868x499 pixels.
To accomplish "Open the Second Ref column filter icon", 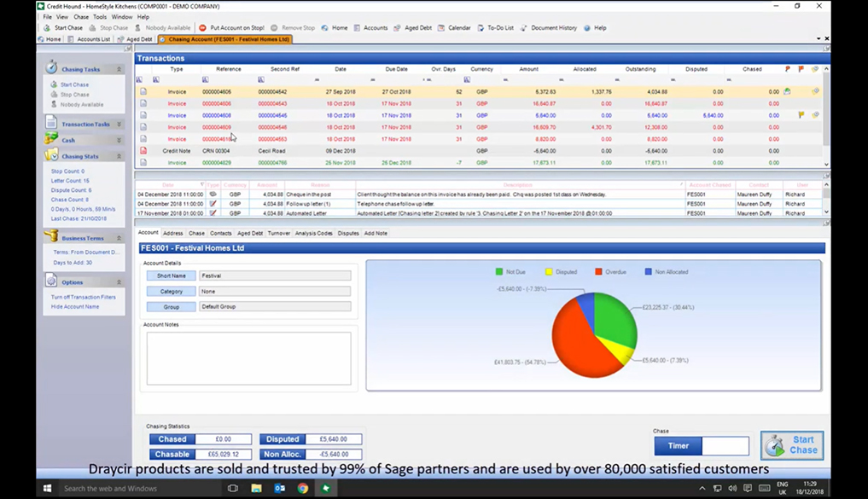I will [x=260, y=79].
